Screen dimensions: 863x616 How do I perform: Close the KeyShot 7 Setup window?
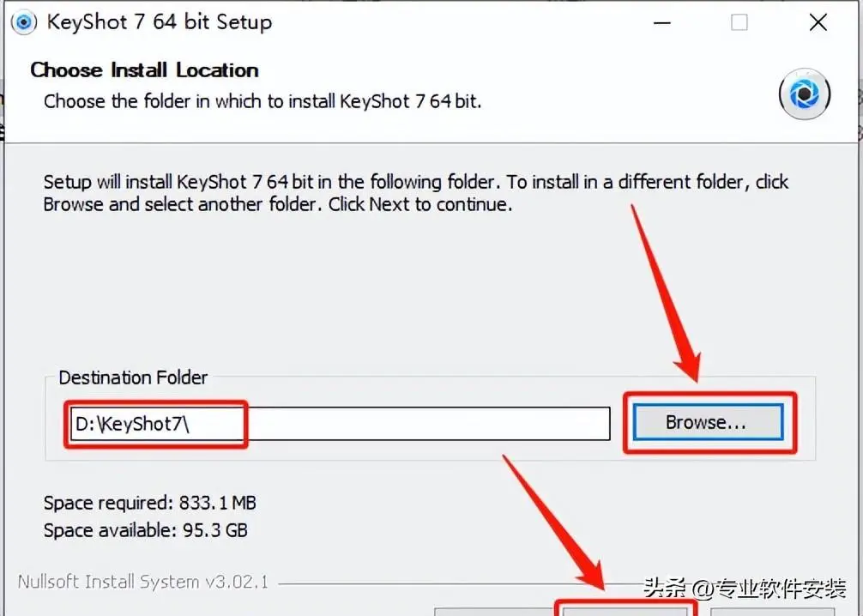coord(818,22)
